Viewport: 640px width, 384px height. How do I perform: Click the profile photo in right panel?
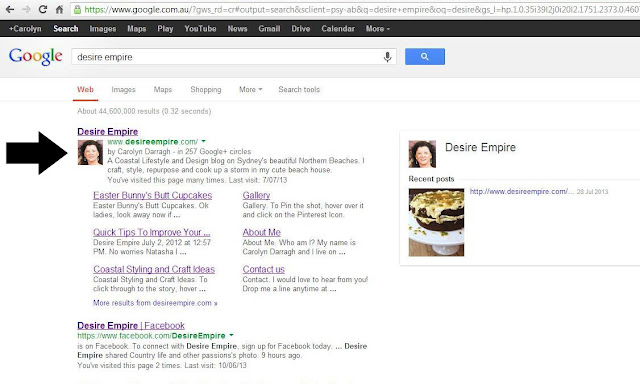click(x=422, y=154)
